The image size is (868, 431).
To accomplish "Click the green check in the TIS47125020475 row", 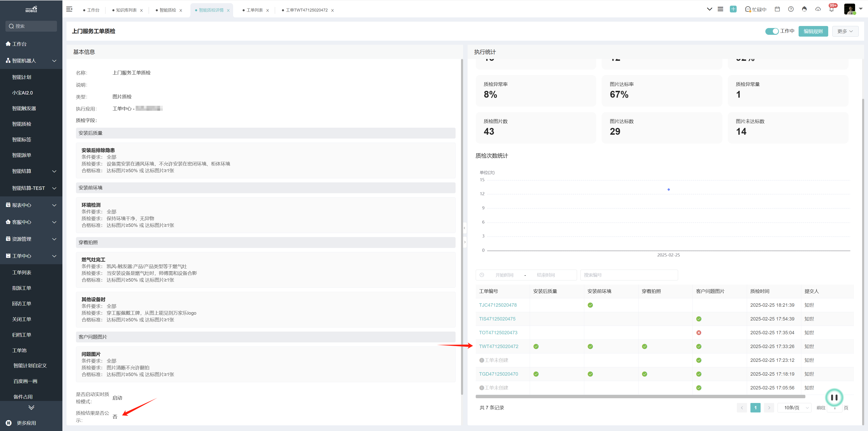I will click(x=698, y=319).
